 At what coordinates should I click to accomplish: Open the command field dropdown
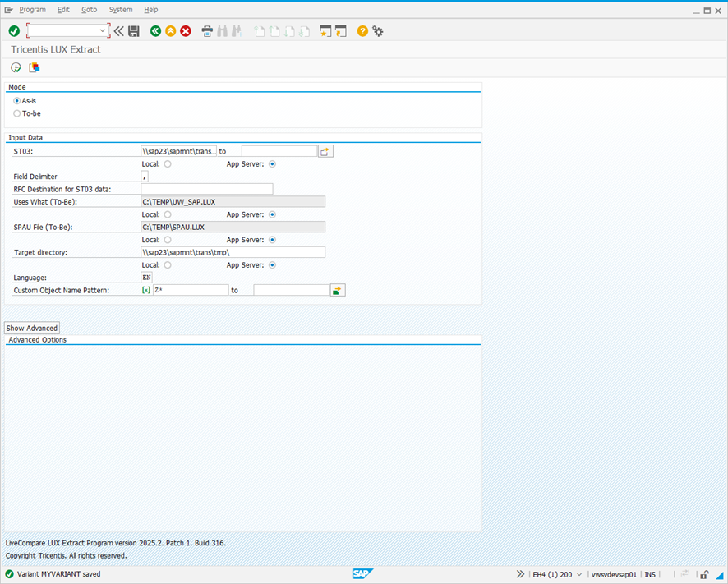coord(103,29)
